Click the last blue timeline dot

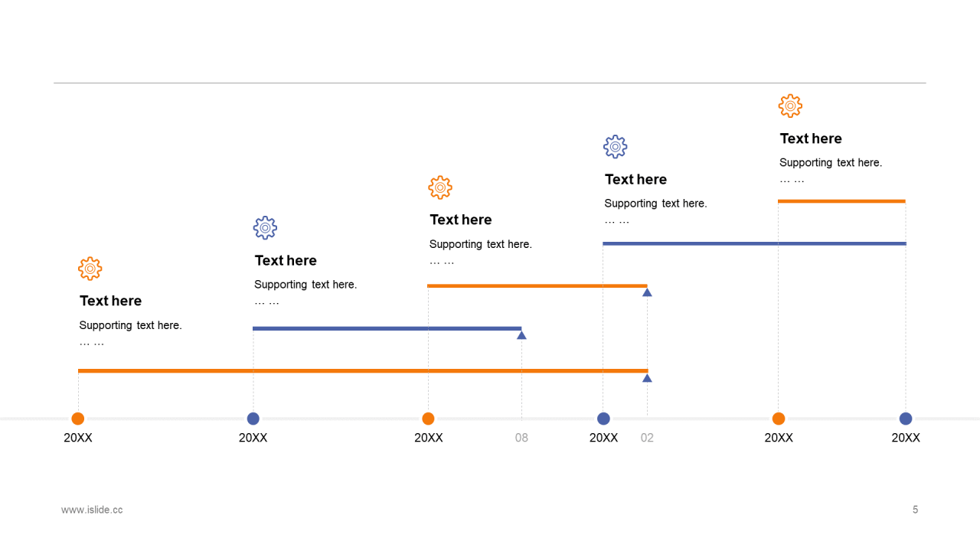point(906,419)
